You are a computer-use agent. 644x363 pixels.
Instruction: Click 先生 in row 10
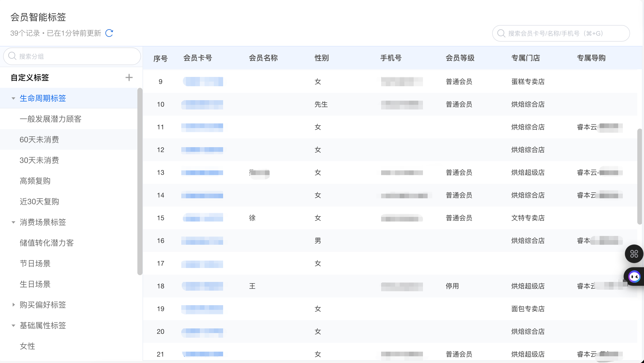click(x=321, y=104)
